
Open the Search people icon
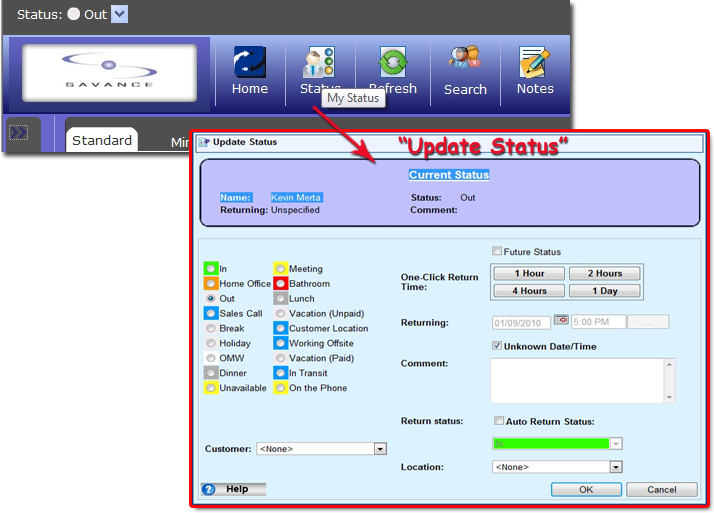465,62
